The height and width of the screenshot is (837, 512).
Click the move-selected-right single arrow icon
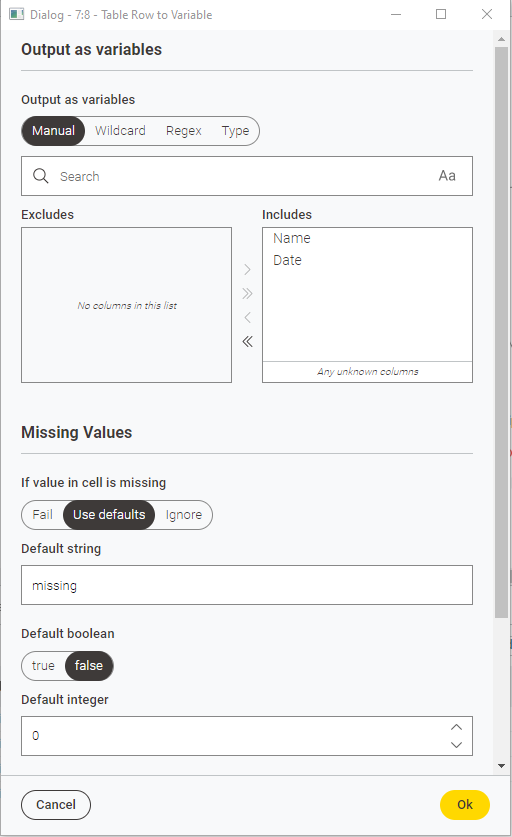[x=247, y=269]
